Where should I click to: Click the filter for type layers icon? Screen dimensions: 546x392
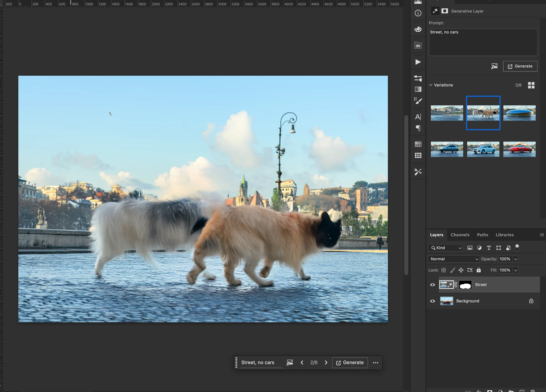point(489,248)
